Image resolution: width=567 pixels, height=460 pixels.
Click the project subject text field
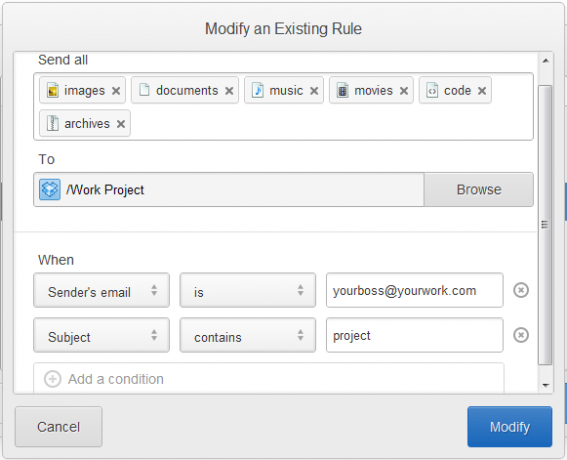coord(414,335)
